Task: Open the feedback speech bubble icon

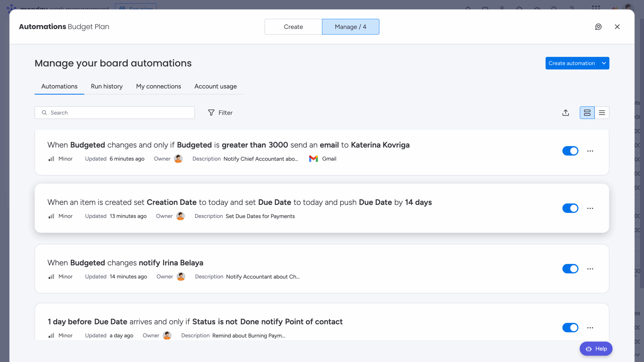Action: (x=598, y=27)
